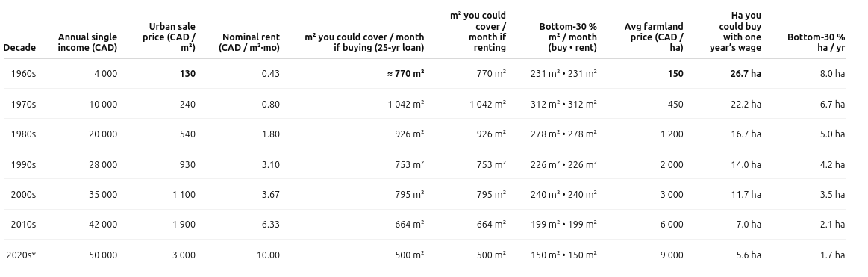Click the 10.00 rent value

click(269, 255)
